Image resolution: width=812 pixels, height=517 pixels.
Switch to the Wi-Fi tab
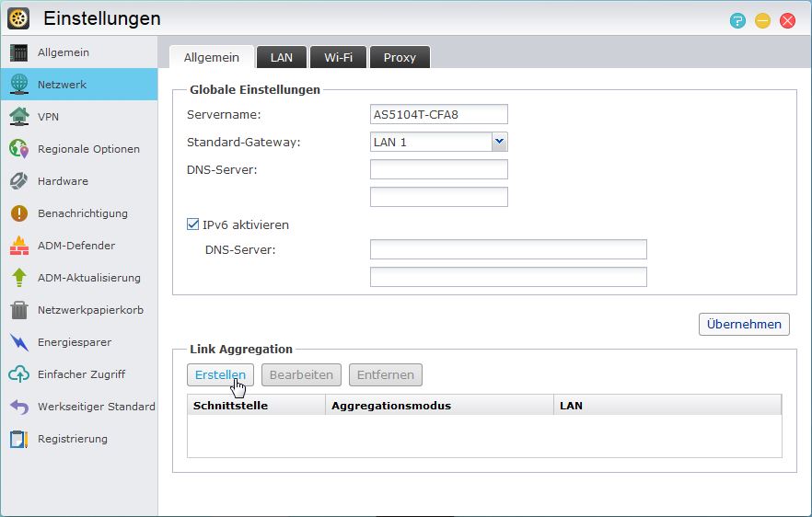(338, 57)
